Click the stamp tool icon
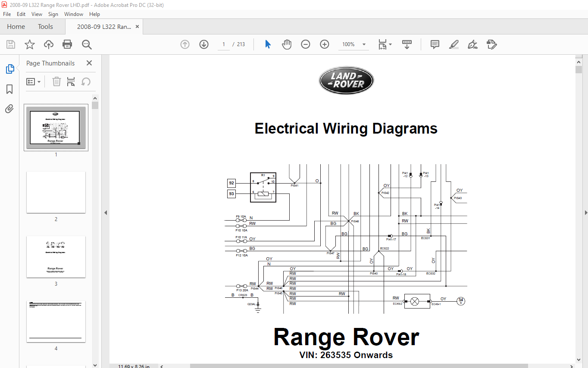 (491, 44)
